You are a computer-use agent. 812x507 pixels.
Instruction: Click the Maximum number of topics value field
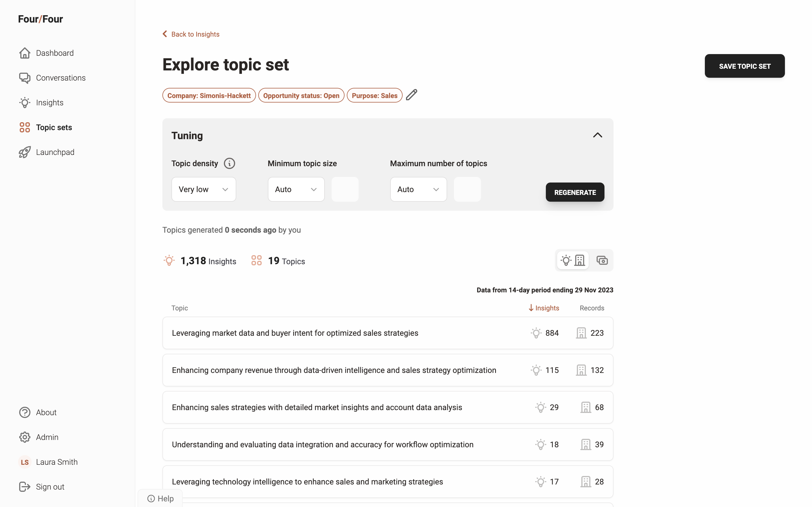point(467,190)
